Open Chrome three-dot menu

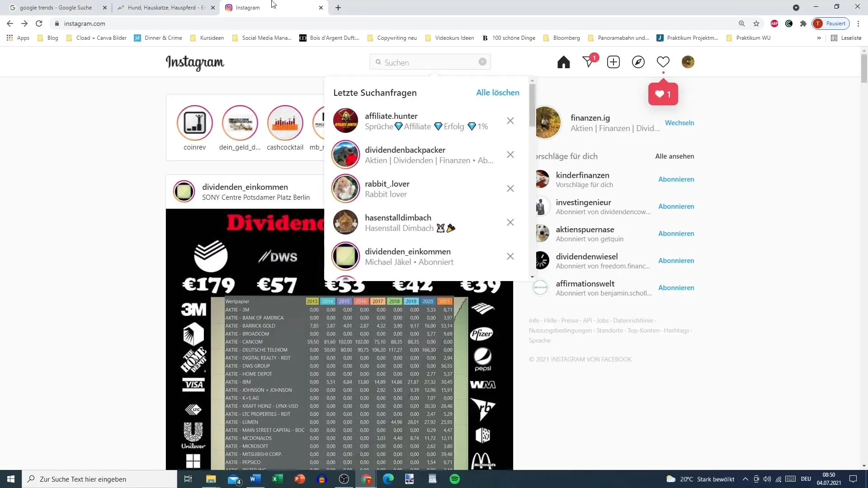tap(858, 23)
